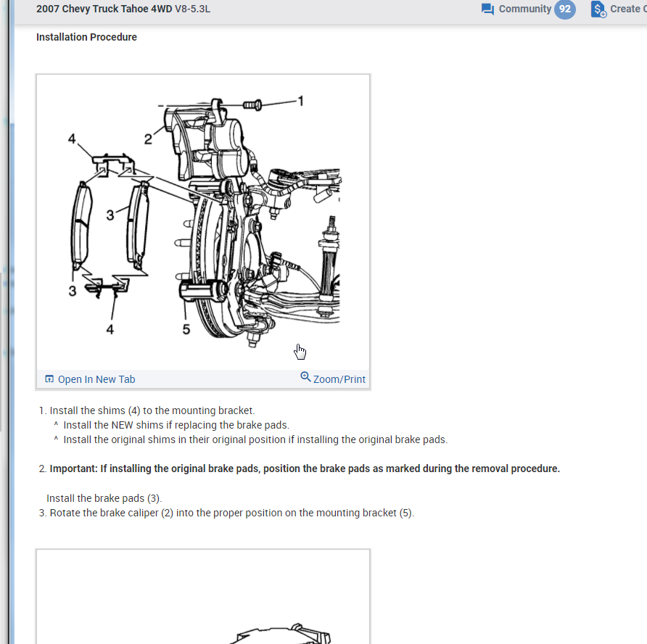Click step 'Install the shims (4) to the mounting bracket.'
This screenshot has width=647, height=644.
point(152,410)
